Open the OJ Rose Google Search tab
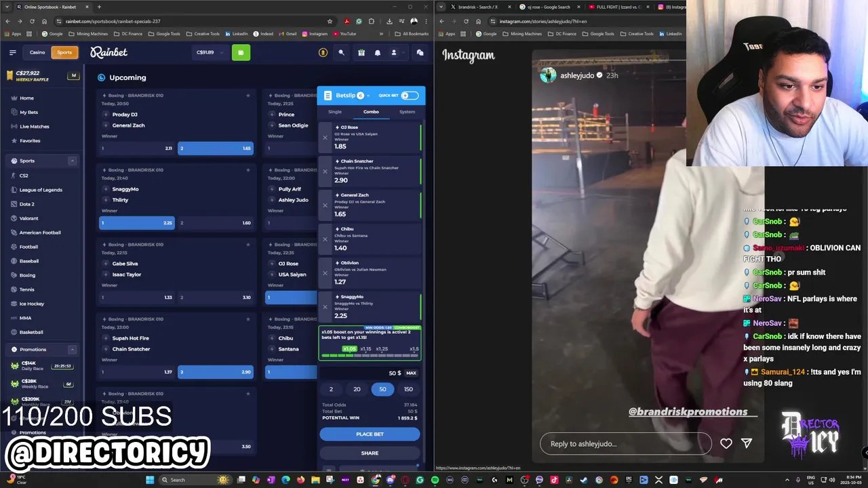868x488 pixels. (x=549, y=7)
